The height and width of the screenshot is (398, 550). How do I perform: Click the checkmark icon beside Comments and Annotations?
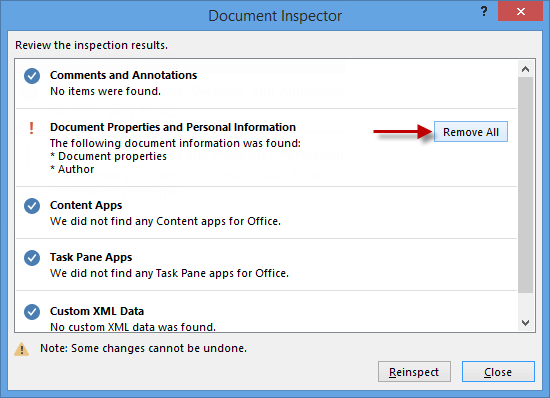point(32,76)
